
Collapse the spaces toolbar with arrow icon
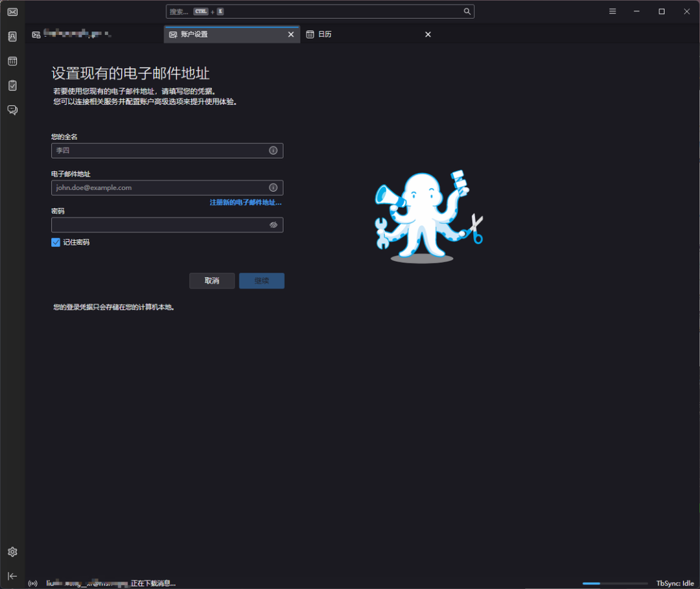pyautogui.click(x=12, y=576)
